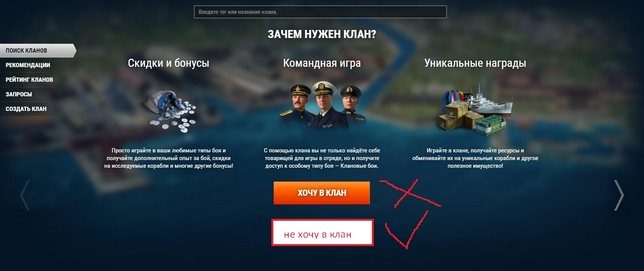644x271 pixels.
Task: Click the hand-drawn red checkmark
Action: (x=406, y=230)
